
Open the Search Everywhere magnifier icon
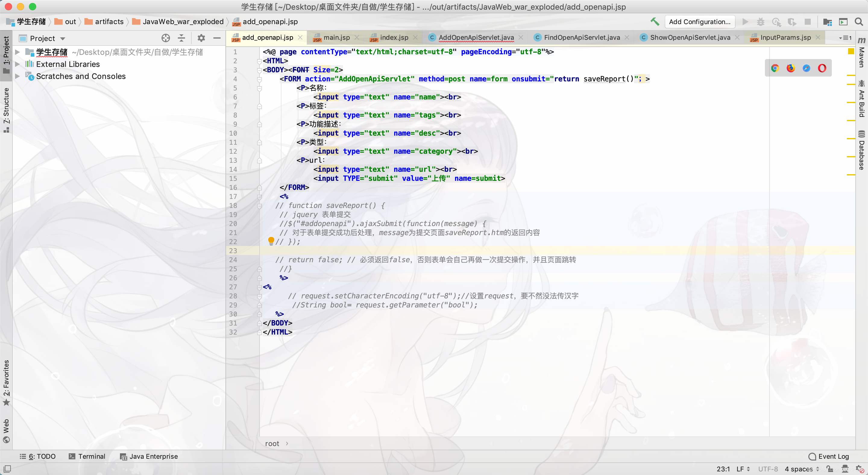coord(859,22)
